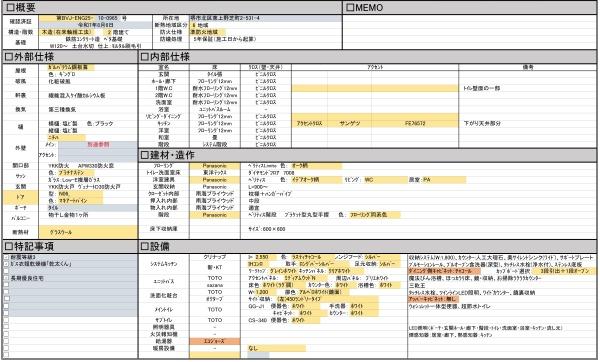Select the 畳 floor cell for 和室
This screenshot has height=362, width=600.
(x=215, y=138)
